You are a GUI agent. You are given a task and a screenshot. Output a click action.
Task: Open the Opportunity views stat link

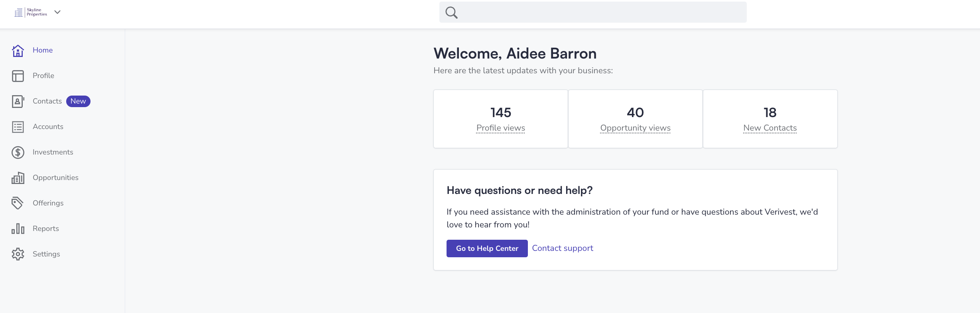(x=636, y=128)
